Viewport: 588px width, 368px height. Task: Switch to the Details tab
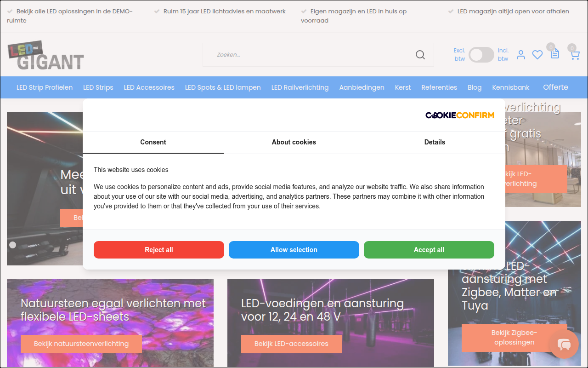pos(435,142)
